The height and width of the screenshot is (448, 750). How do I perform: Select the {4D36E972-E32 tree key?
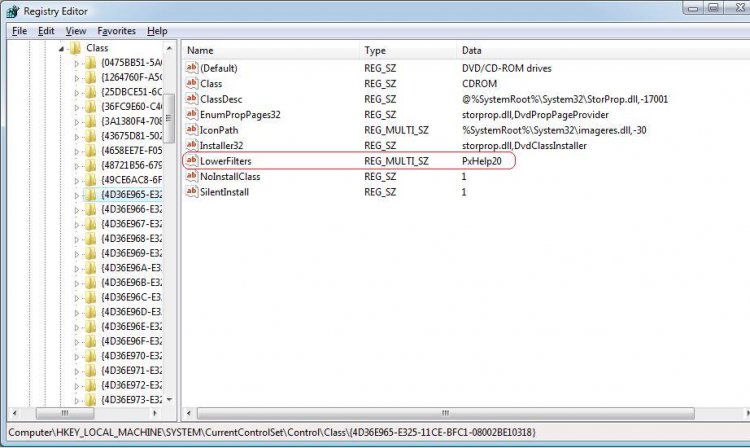[x=132, y=385]
